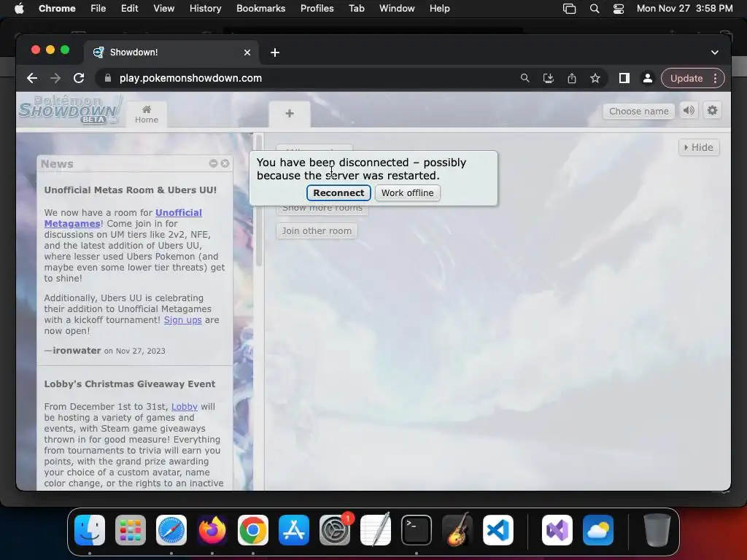Open the Lobby room link

pos(185,407)
